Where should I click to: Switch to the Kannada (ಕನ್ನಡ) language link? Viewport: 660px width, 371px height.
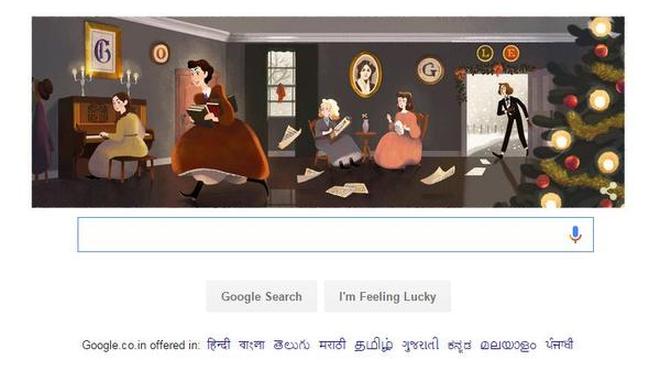point(459,345)
